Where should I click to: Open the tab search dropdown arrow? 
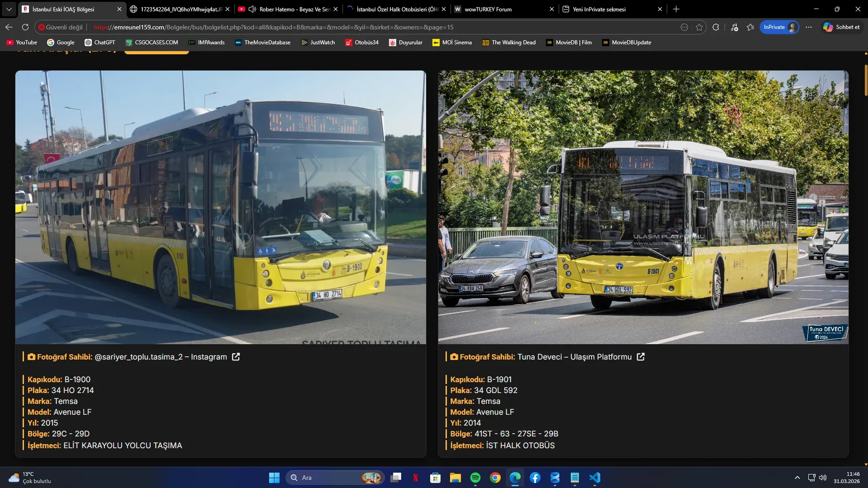(x=9, y=9)
